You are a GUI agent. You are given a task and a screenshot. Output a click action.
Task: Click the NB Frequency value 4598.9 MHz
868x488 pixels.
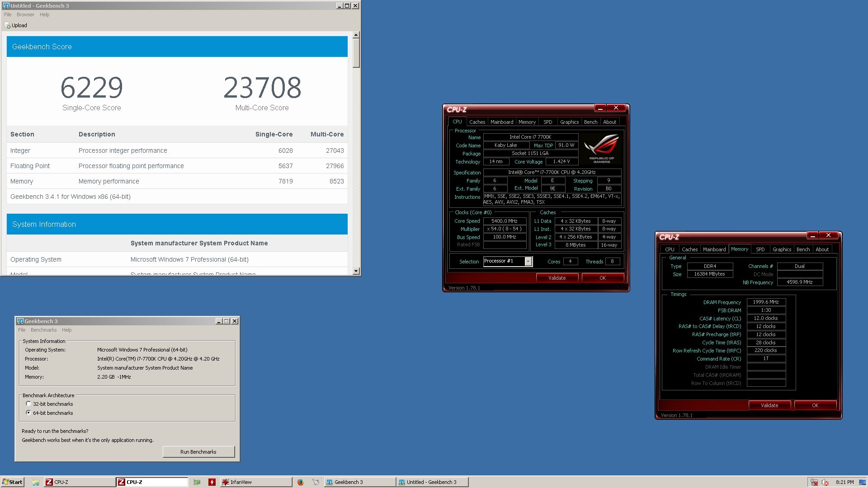[800, 282]
